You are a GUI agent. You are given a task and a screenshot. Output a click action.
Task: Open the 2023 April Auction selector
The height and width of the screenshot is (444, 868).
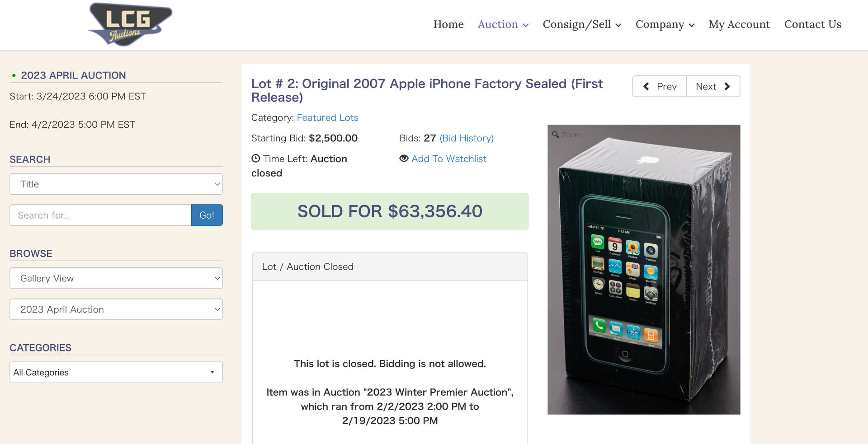[x=116, y=309]
